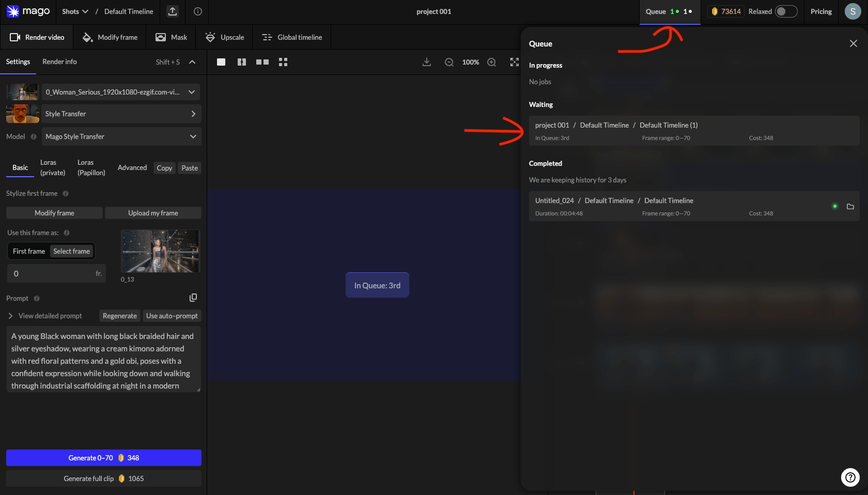Close the Queue panel
The image size is (868, 495).
point(854,43)
